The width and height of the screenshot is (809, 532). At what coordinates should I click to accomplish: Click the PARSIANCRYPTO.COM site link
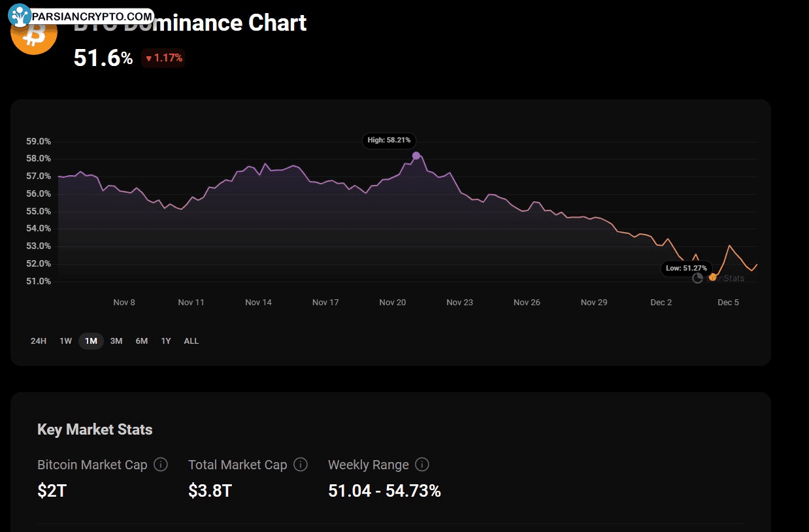92,15
